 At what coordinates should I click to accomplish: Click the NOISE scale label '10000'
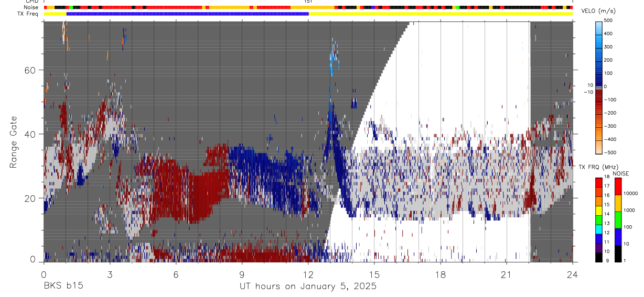tap(631, 194)
